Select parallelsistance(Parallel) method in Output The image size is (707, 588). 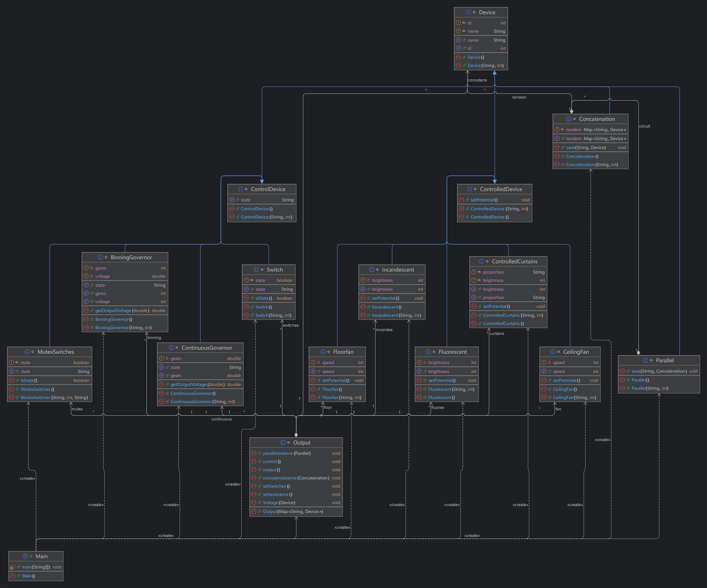tap(287, 453)
